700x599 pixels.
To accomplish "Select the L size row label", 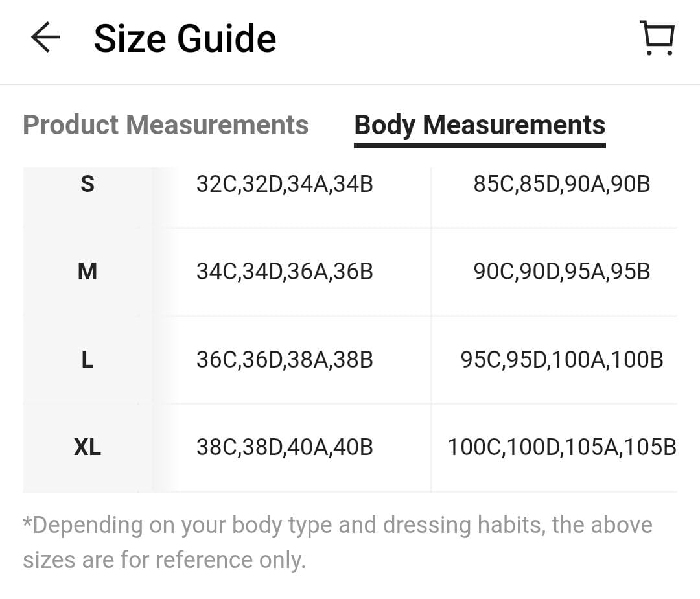I will point(87,359).
